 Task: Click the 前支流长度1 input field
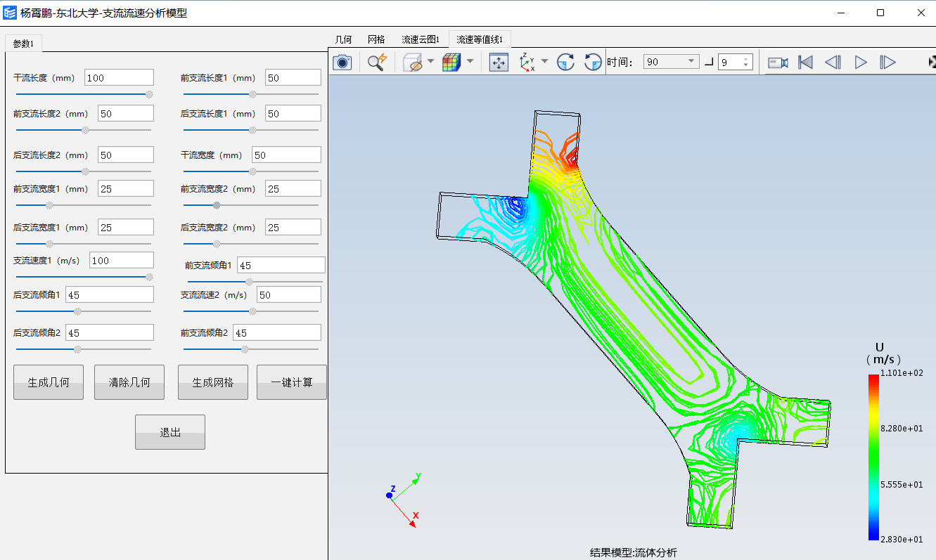(293, 77)
